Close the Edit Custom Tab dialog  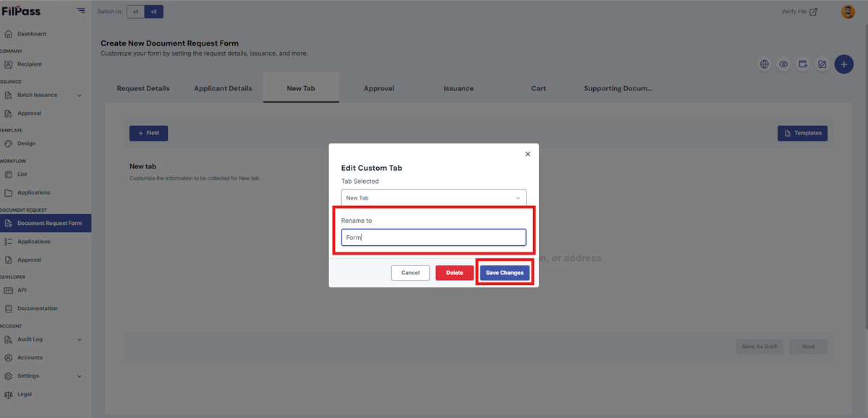pyautogui.click(x=527, y=154)
